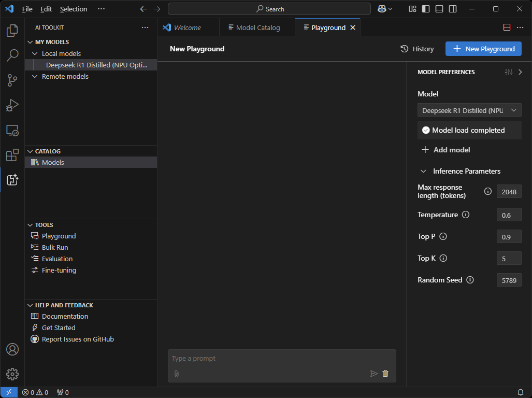532x398 pixels.
Task: Collapse the Inference Parameters section
Action: 423,171
